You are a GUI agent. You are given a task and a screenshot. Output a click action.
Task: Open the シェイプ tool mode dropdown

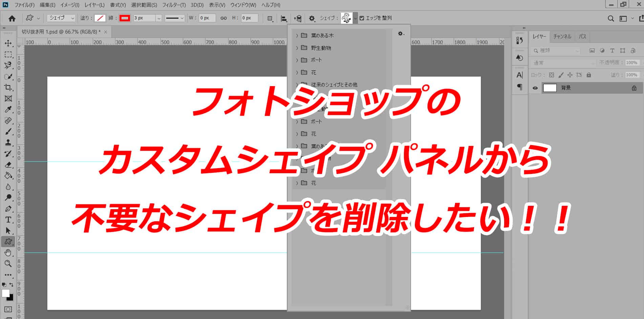click(x=61, y=18)
